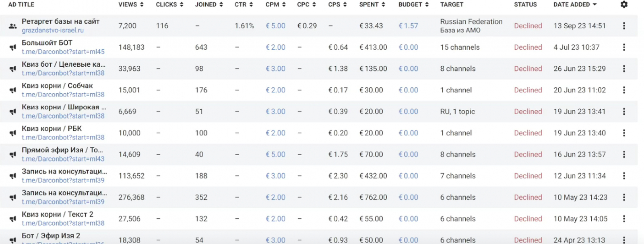Open t.me/Darconbot?start=ml45 link
644x244 pixels.
click(x=63, y=51)
